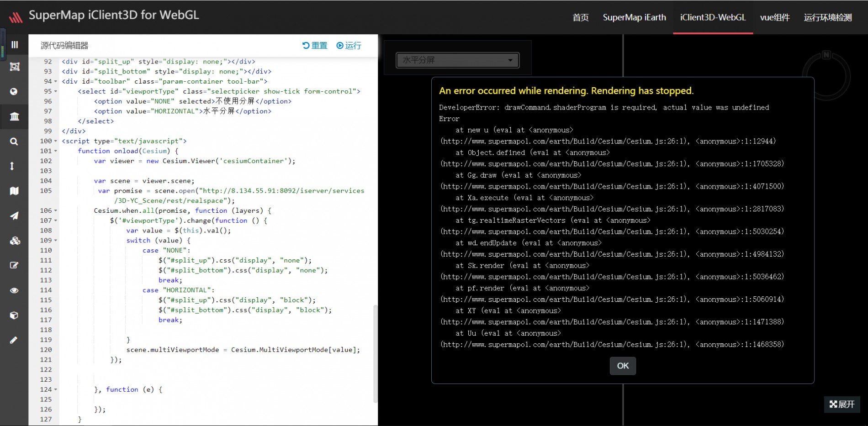Open vue组件 nav item
Viewport: 868px width, 426px height.
pyautogui.click(x=775, y=17)
